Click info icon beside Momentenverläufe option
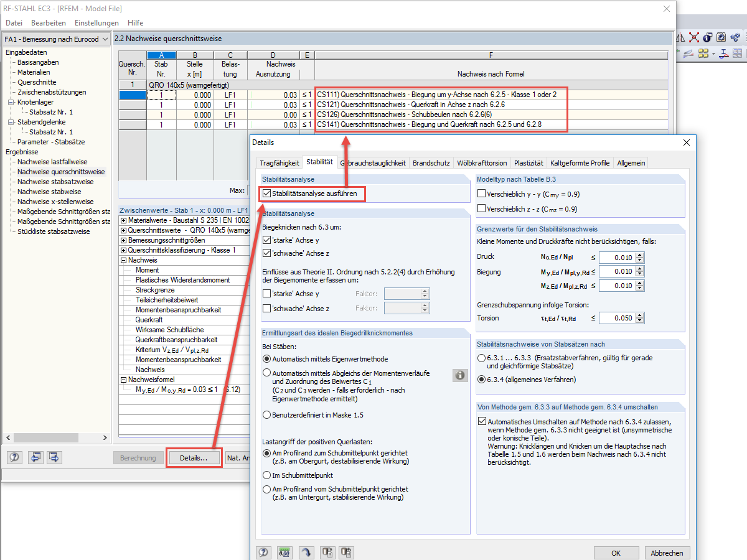 pos(460,375)
